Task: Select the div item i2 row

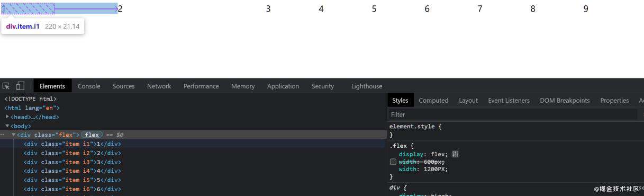Action: [72, 153]
